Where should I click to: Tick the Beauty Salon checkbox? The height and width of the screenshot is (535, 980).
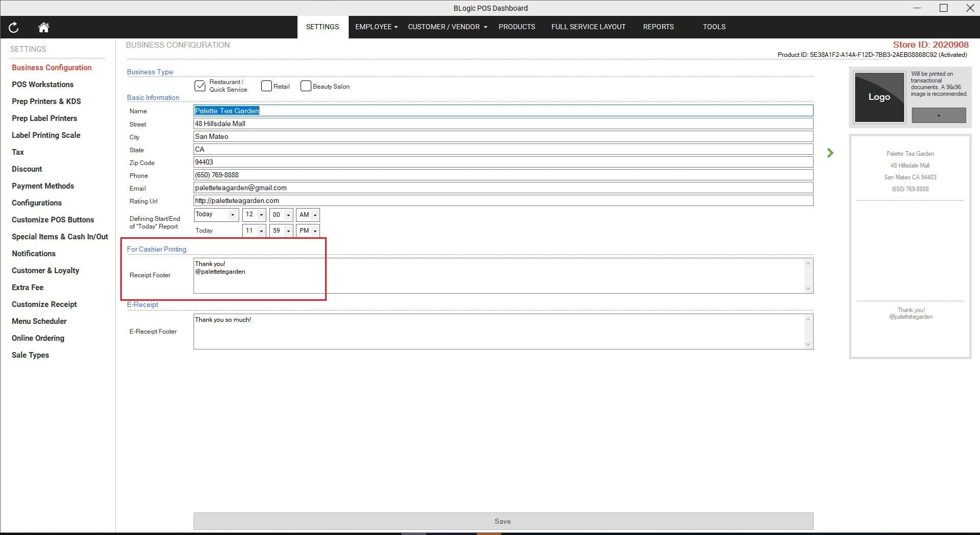[306, 86]
